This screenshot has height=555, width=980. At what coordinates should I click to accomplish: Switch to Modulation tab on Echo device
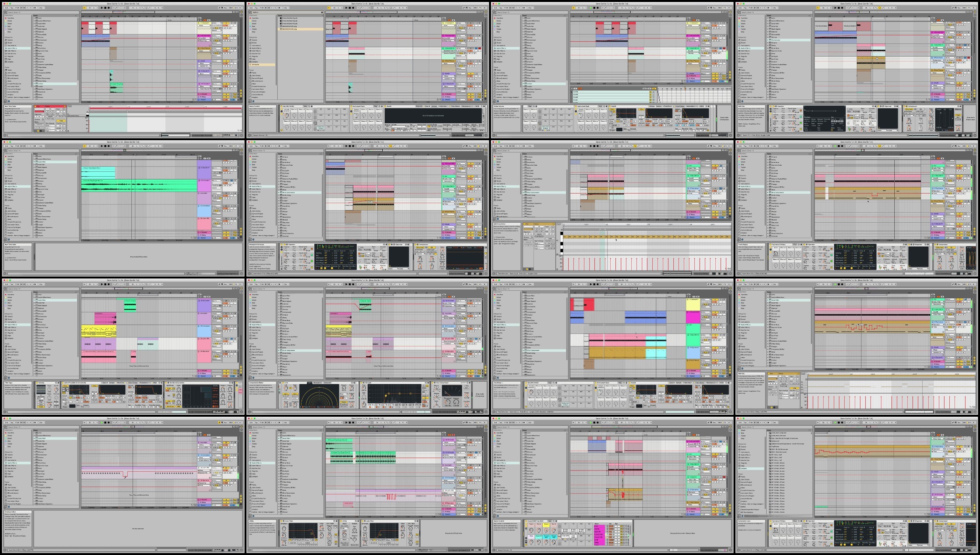click(x=317, y=383)
